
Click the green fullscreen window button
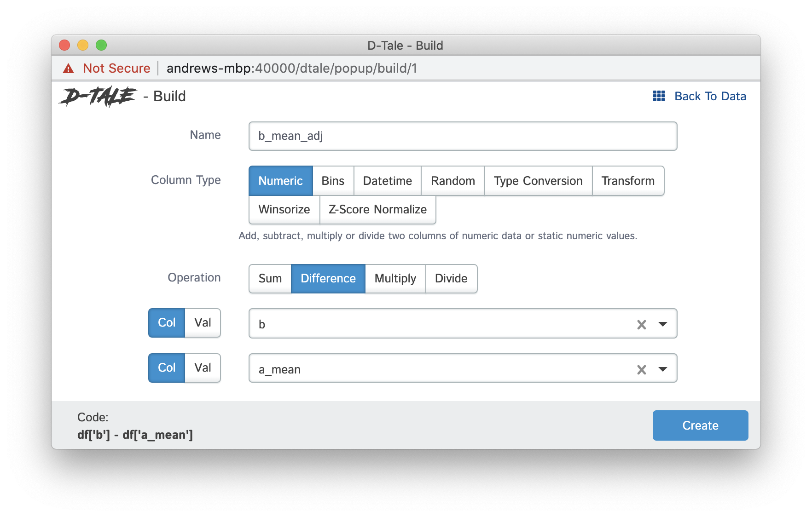[101, 45]
